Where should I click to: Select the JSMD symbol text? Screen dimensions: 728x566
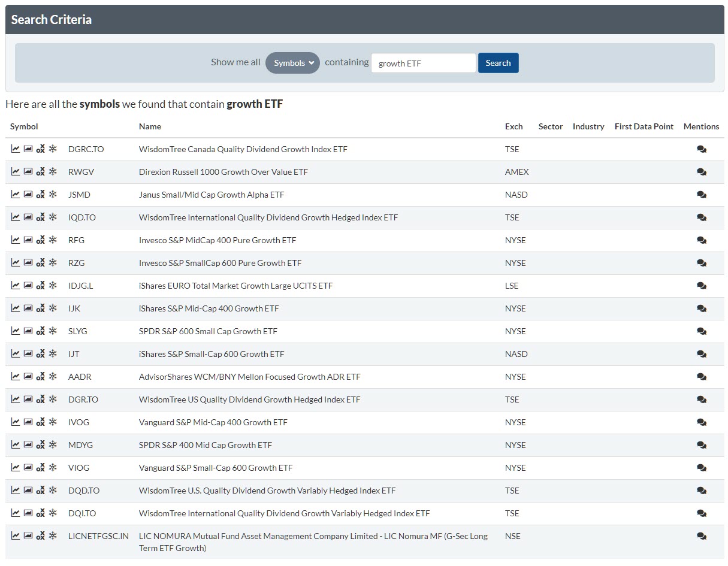pyautogui.click(x=80, y=195)
